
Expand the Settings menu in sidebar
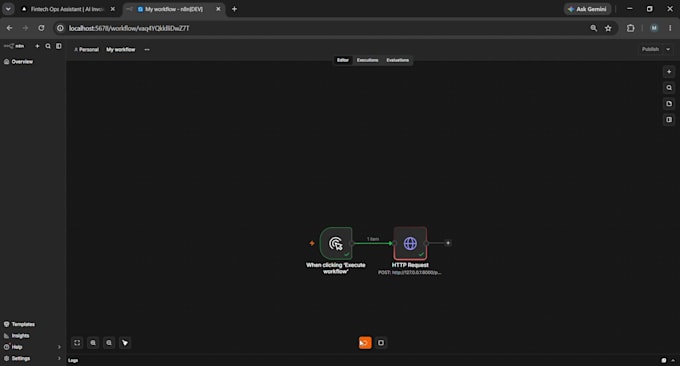(33, 359)
